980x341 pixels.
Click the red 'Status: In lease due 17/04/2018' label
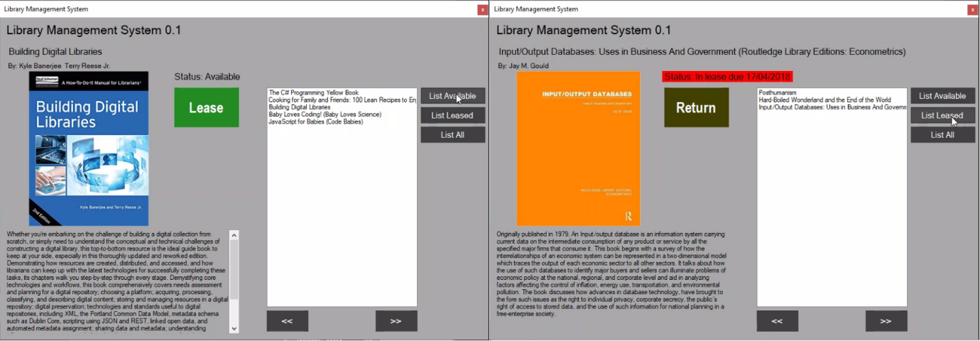point(727,77)
